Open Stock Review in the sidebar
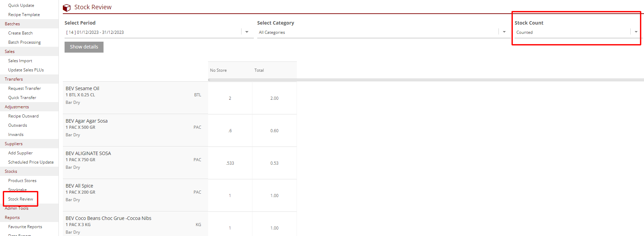The height and width of the screenshot is (236, 644). 20,199
